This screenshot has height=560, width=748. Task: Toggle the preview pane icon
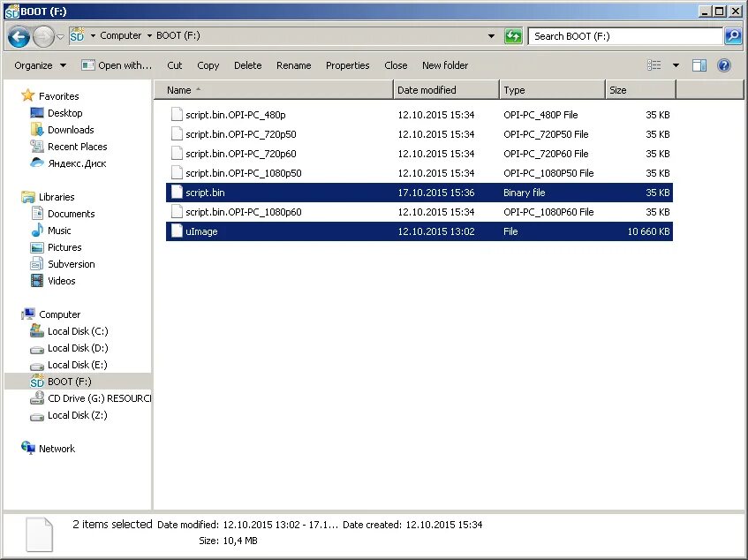point(699,65)
